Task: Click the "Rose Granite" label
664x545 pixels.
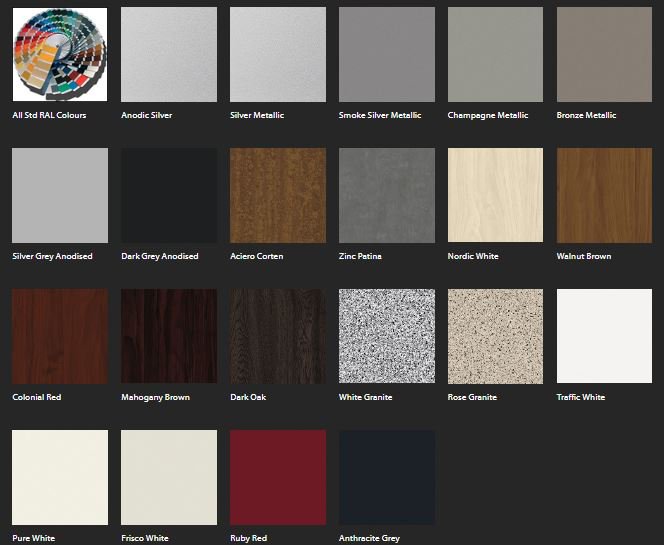Action: coord(472,397)
